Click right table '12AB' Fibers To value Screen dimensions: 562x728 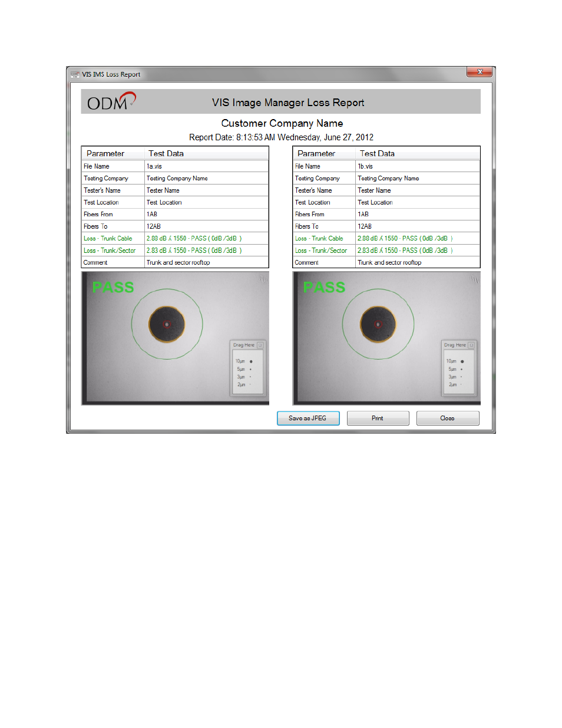pyautogui.click(x=365, y=226)
